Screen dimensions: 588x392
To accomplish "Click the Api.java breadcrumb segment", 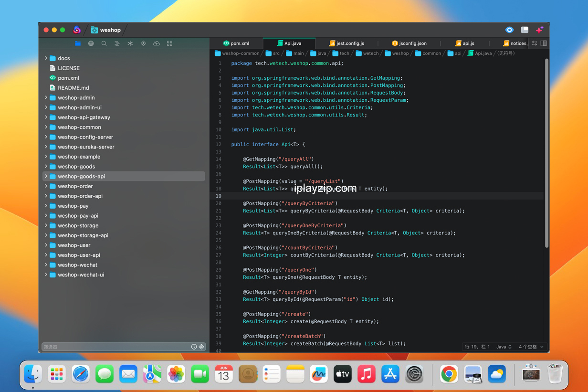I will pos(480,53).
